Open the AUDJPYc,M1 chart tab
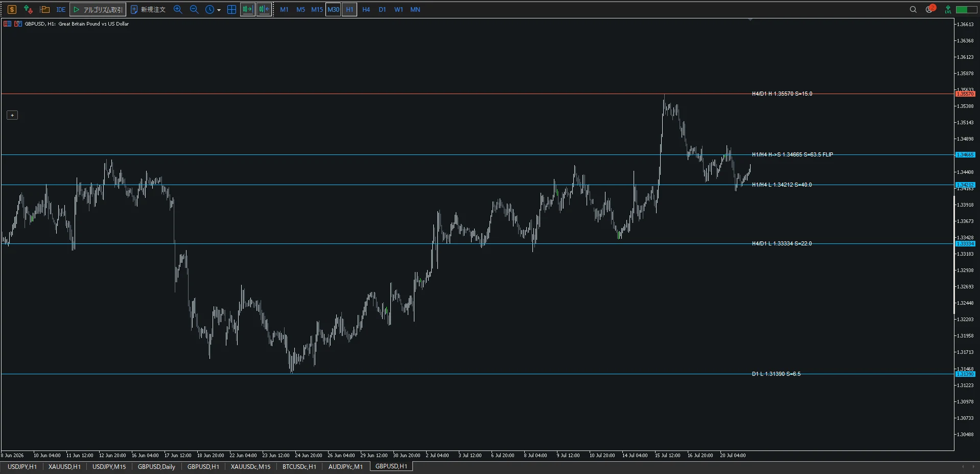 click(345, 466)
